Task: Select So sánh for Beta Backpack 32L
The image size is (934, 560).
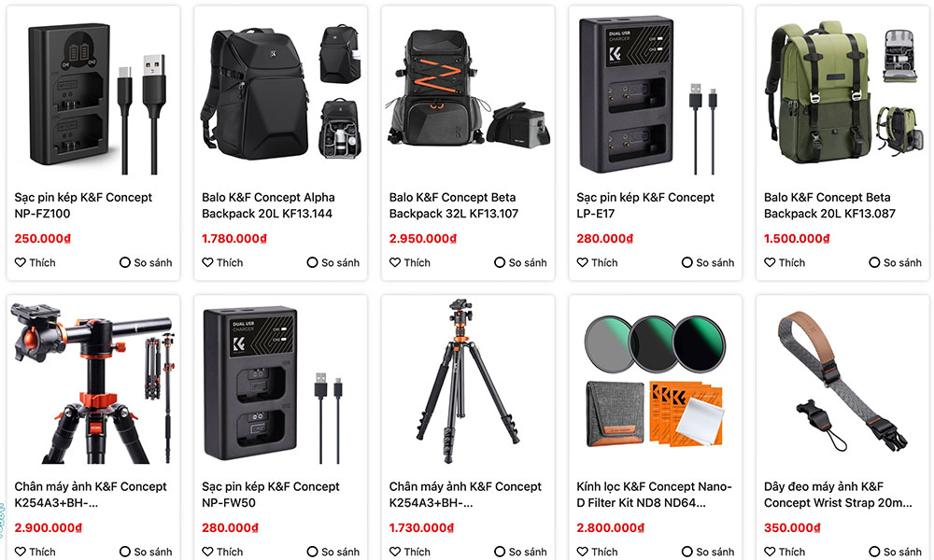Action: 499,262
